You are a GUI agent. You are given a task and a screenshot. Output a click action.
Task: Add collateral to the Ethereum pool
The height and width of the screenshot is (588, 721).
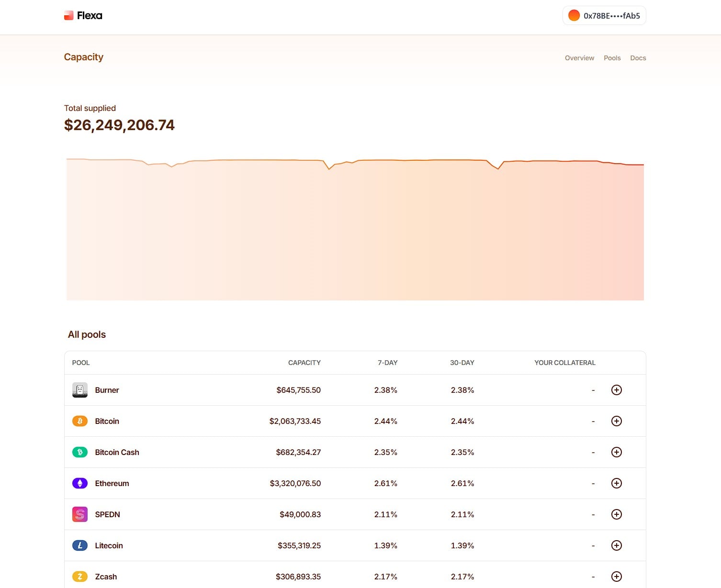[x=617, y=483]
